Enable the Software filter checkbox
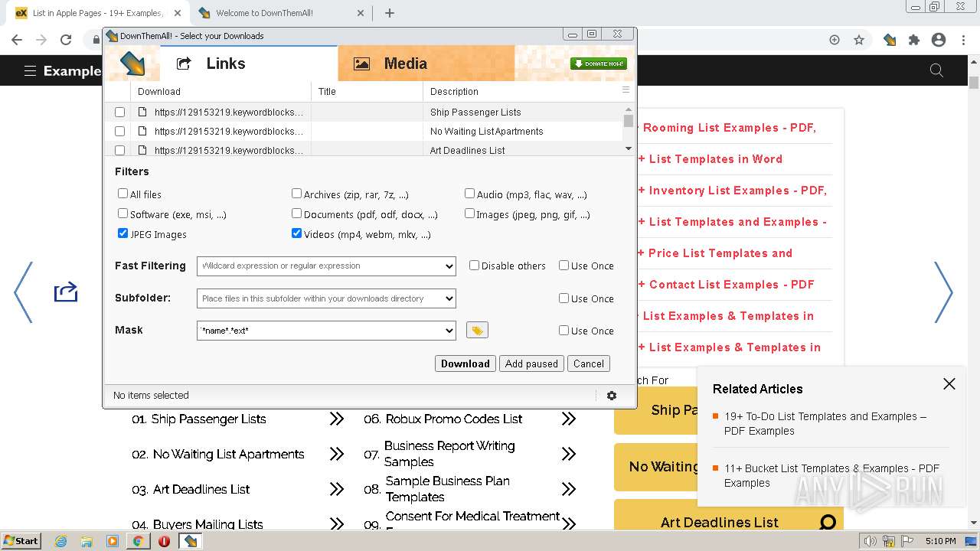This screenshot has height=551, width=980. tap(122, 214)
